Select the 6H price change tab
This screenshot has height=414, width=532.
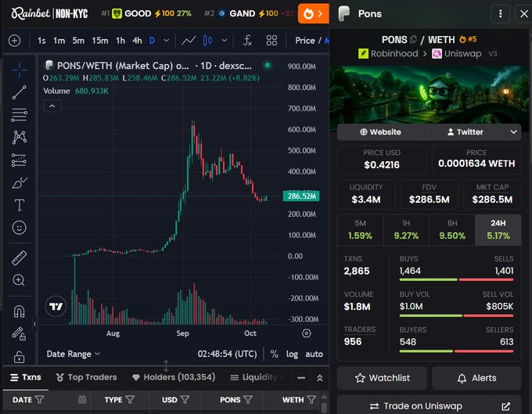[x=452, y=230]
